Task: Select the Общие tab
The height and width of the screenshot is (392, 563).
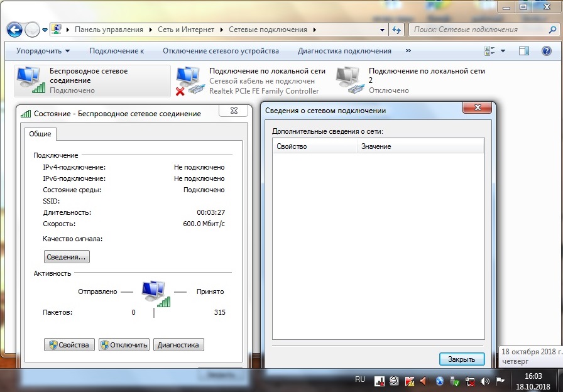Action: [x=40, y=134]
